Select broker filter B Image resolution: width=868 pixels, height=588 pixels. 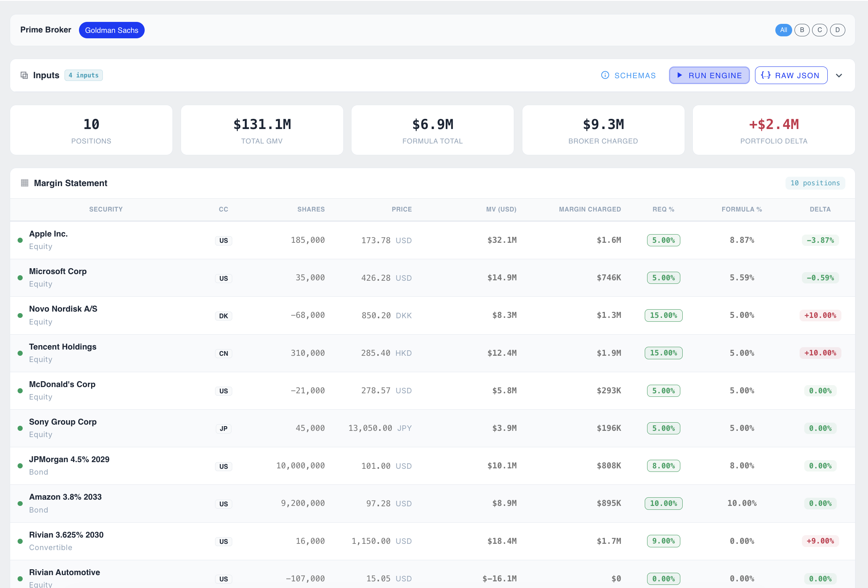click(x=802, y=30)
